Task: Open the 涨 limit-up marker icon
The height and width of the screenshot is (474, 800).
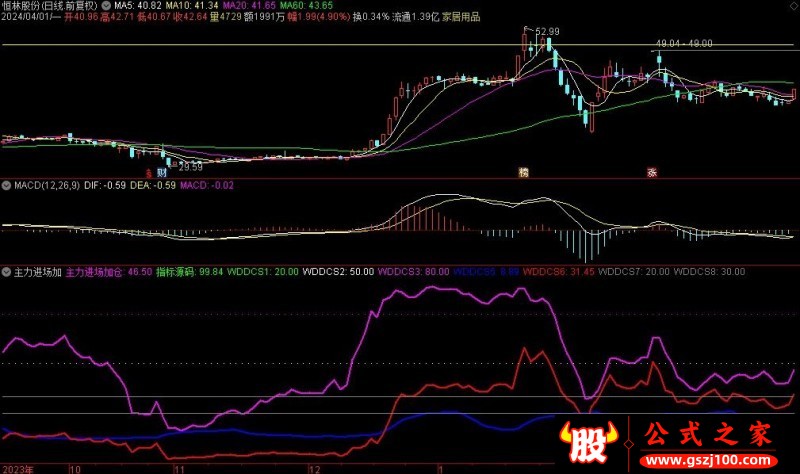Action: coord(652,172)
